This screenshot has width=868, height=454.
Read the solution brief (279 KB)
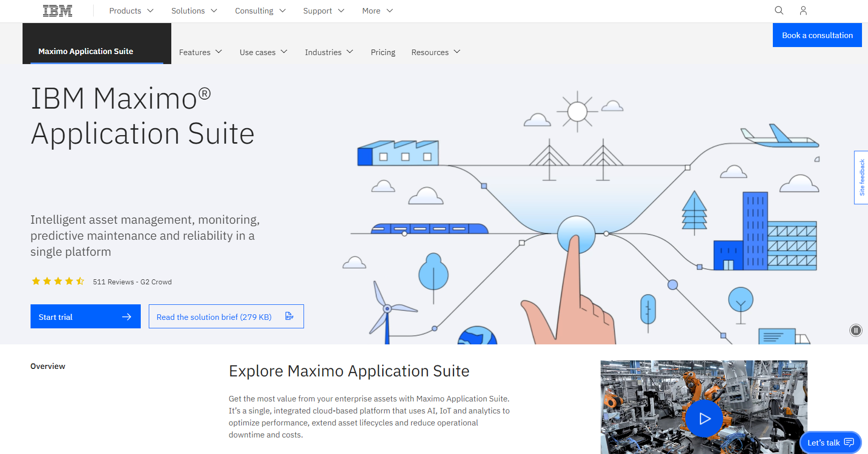point(226,316)
